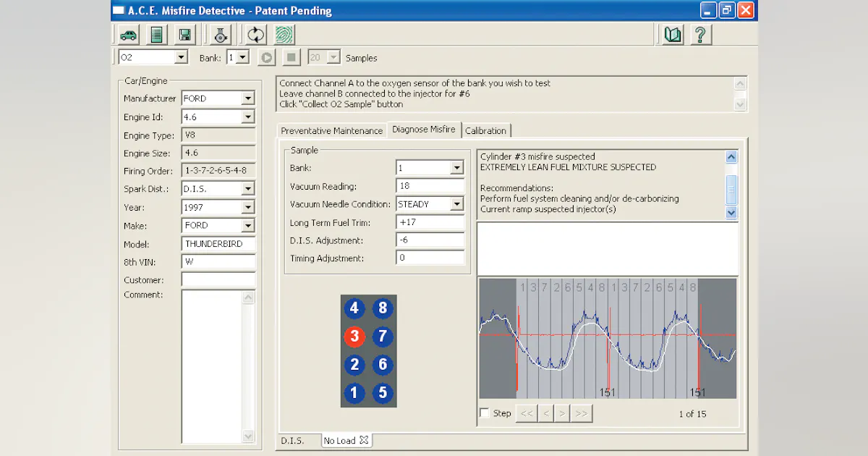This screenshot has height=456, width=868.
Task: Expand the Engine Id 4.6 dropdown
Action: click(x=248, y=117)
